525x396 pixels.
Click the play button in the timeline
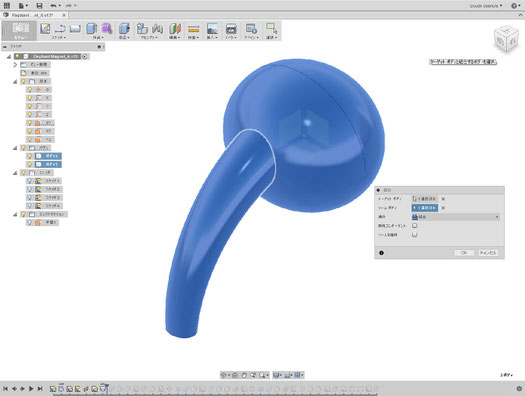[31, 389]
